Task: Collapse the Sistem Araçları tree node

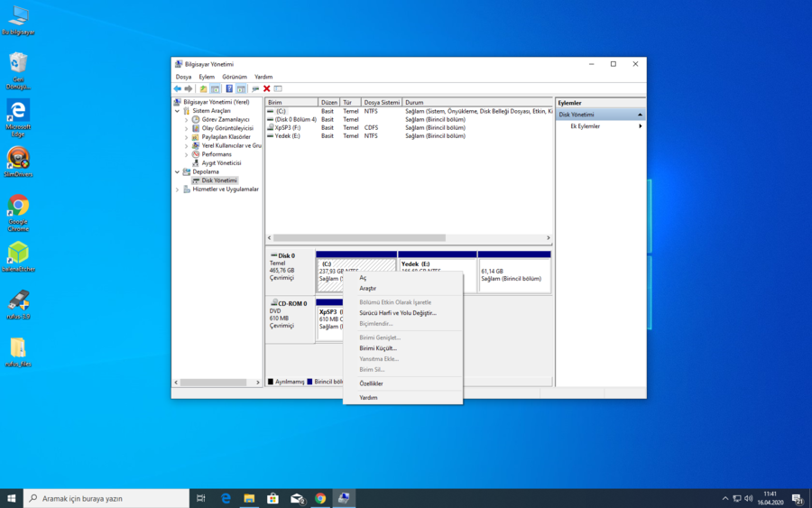Action: [x=178, y=111]
